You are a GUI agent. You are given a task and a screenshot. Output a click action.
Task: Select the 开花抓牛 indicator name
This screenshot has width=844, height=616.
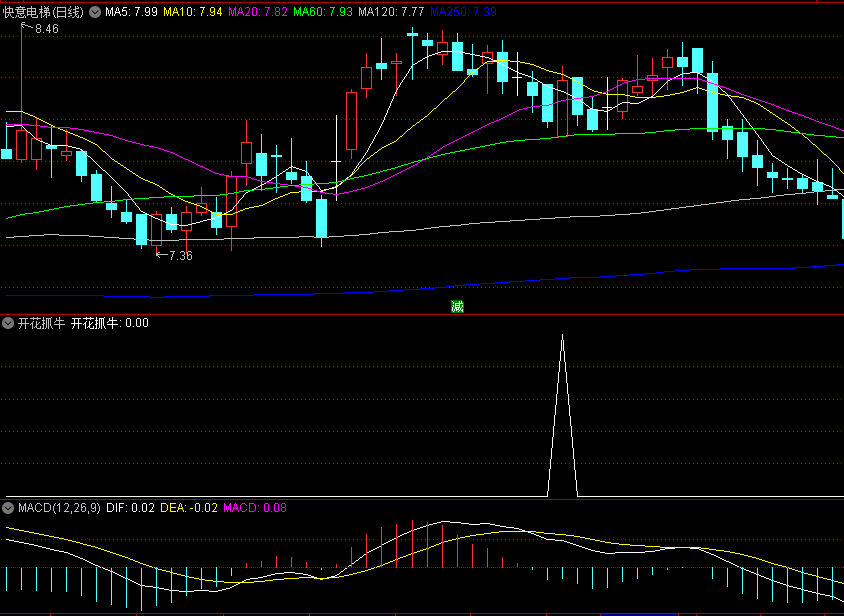tap(41, 323)
